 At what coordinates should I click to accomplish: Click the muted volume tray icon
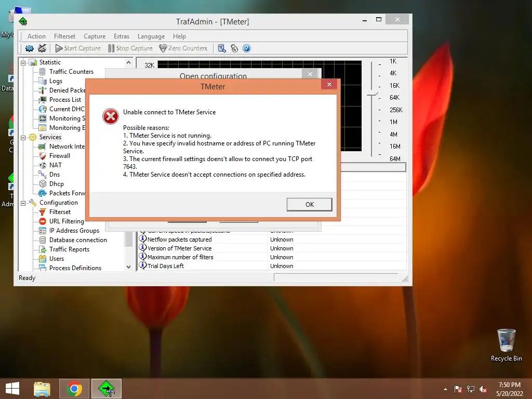click(483, 389)
